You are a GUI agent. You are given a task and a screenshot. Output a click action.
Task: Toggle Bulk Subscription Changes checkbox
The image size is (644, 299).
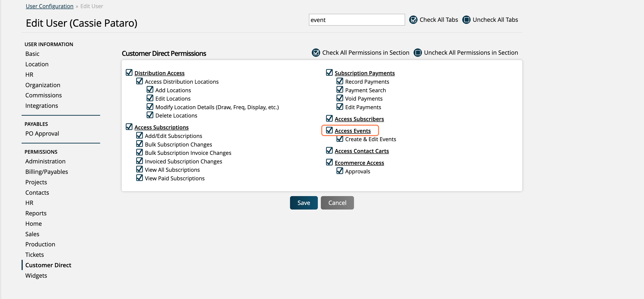click(x=140, y=144)
